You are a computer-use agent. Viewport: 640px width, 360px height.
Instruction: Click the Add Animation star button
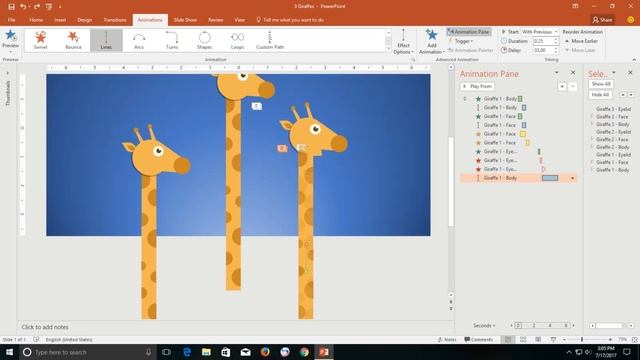pyautogui.click(x=431, y=42)
